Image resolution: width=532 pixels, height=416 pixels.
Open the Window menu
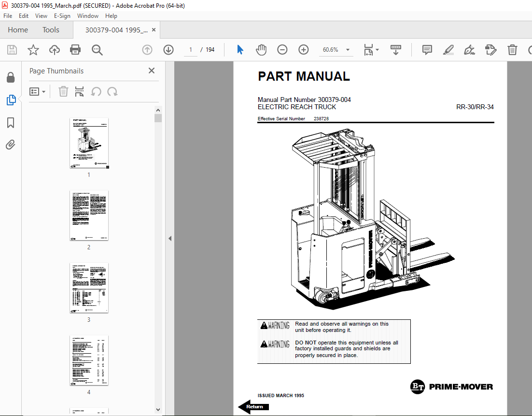click(87, 16)
